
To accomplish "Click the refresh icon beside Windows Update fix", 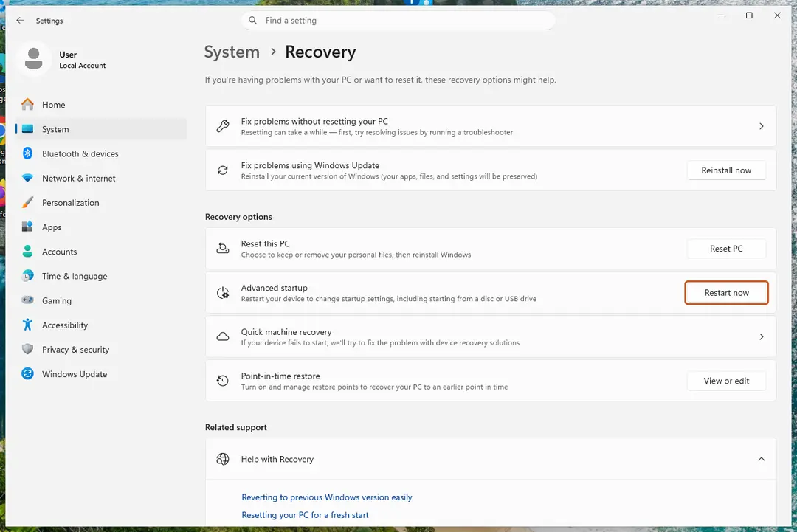I will 223,170.
